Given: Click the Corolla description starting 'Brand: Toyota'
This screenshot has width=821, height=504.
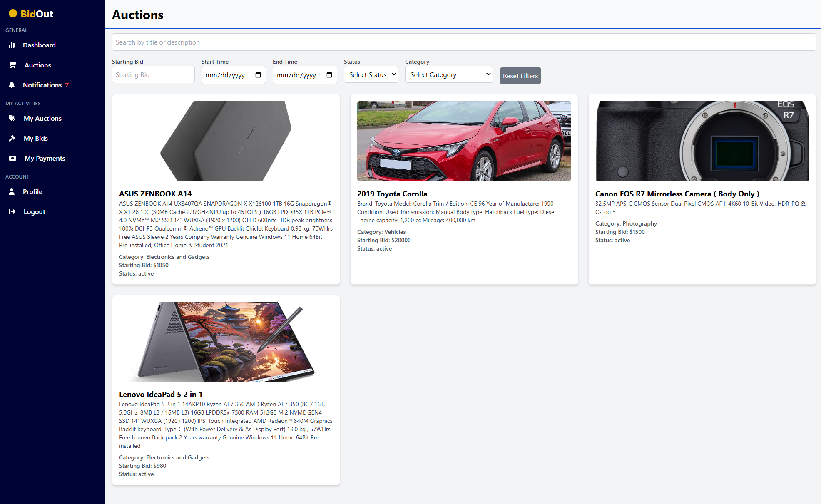Looking at the screenshot, I should click(x=456, y=212).
